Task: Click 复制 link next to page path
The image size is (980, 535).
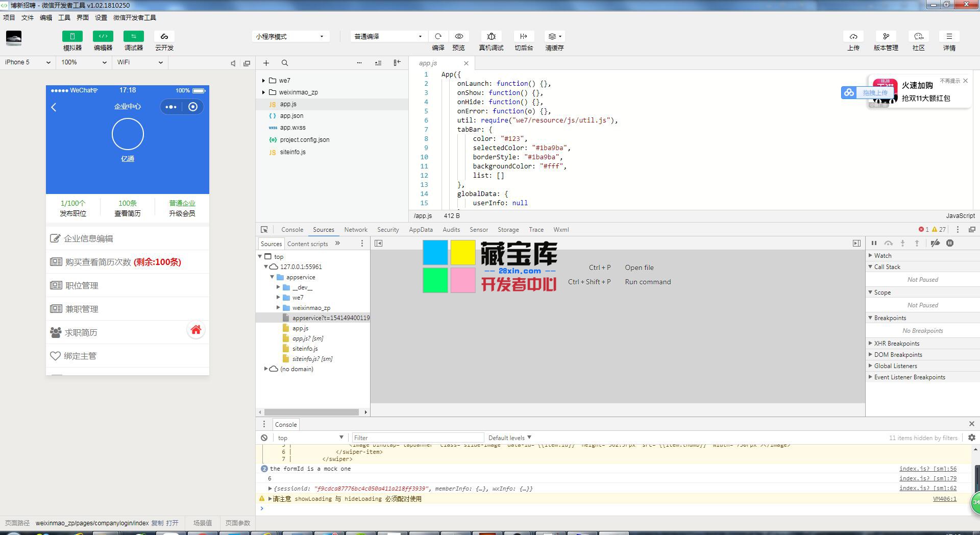Action: [157, 523]
